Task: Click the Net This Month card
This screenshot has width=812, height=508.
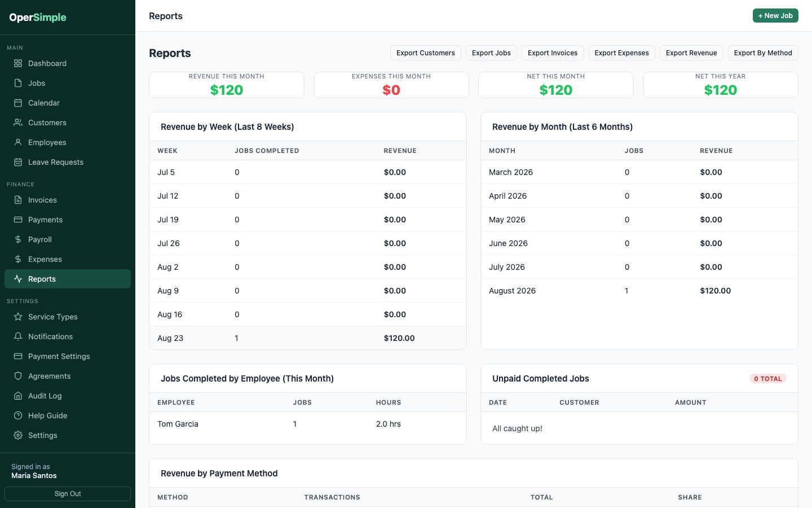Action: (556, 85)
